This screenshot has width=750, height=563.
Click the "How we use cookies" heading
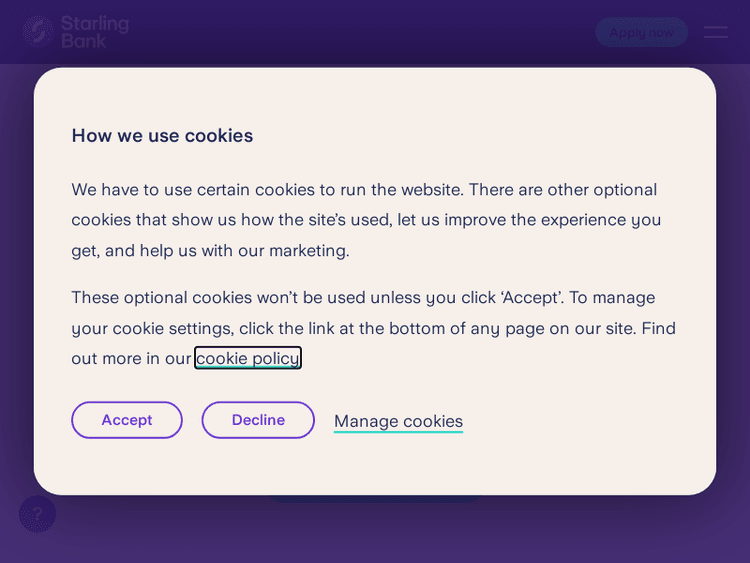point(162,135)
